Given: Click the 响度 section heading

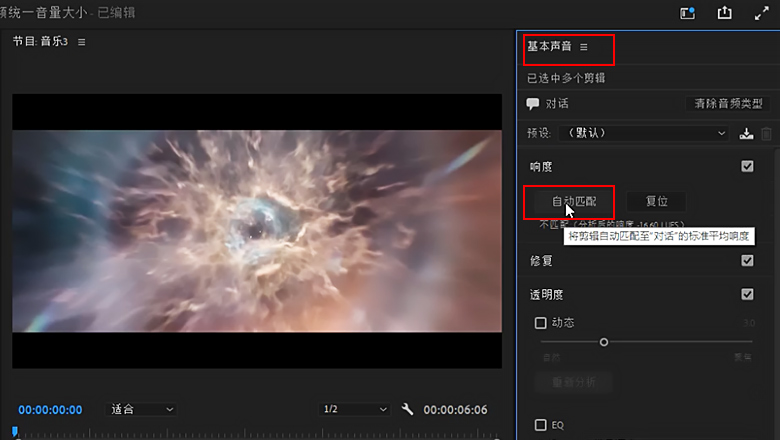Looking at the screenshot, I should 541,167.
